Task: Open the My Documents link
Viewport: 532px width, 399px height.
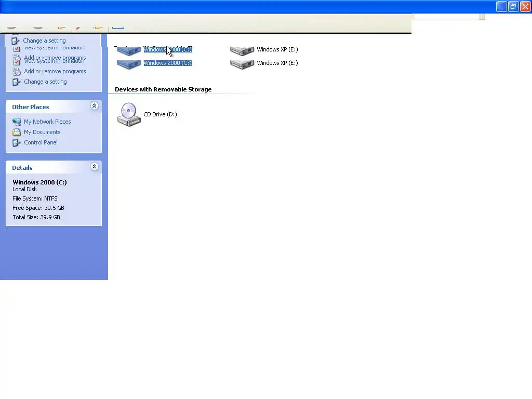Action: coord(42,132)
